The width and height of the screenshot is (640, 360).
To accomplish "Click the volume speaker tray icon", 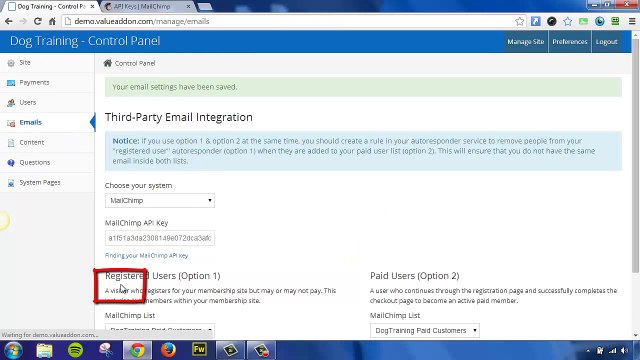I will [x=624, y=351].
